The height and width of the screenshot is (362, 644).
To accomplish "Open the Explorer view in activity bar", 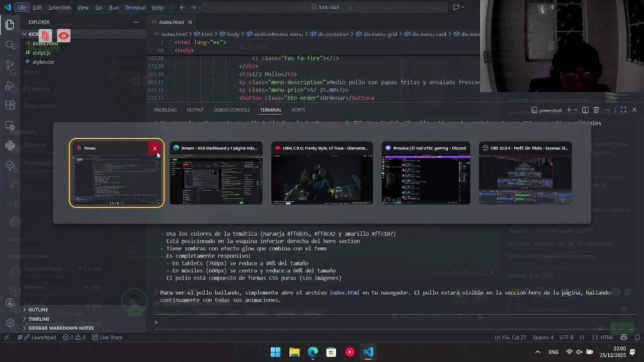I will pyautogui.click(x=10, y=25).
